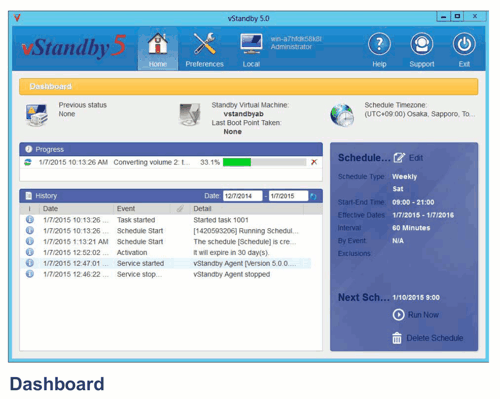The height and width of the screenshot is (399, 500).
Task: Click the Previous status computer icon
Action: [x=36, y=115]
